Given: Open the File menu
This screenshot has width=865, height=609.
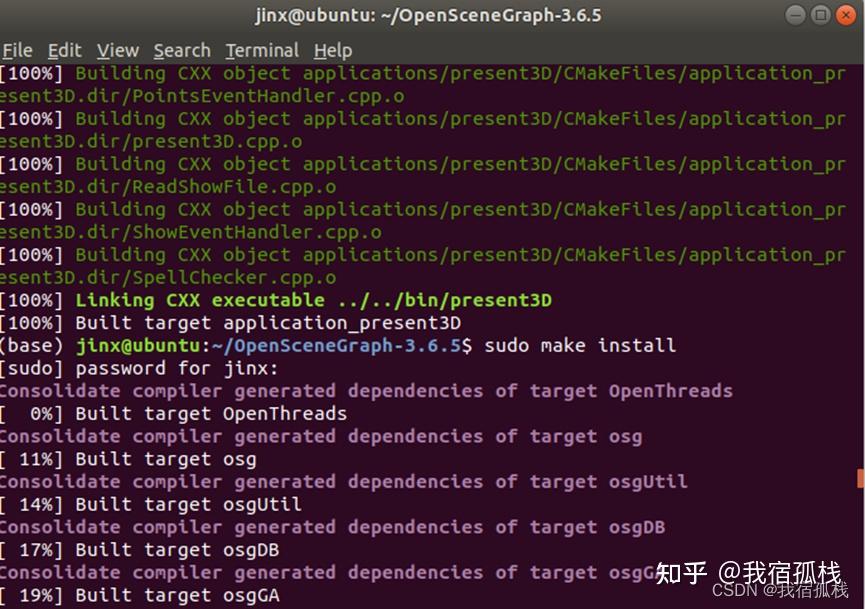Looking at the screenshot, I should 17,50.
